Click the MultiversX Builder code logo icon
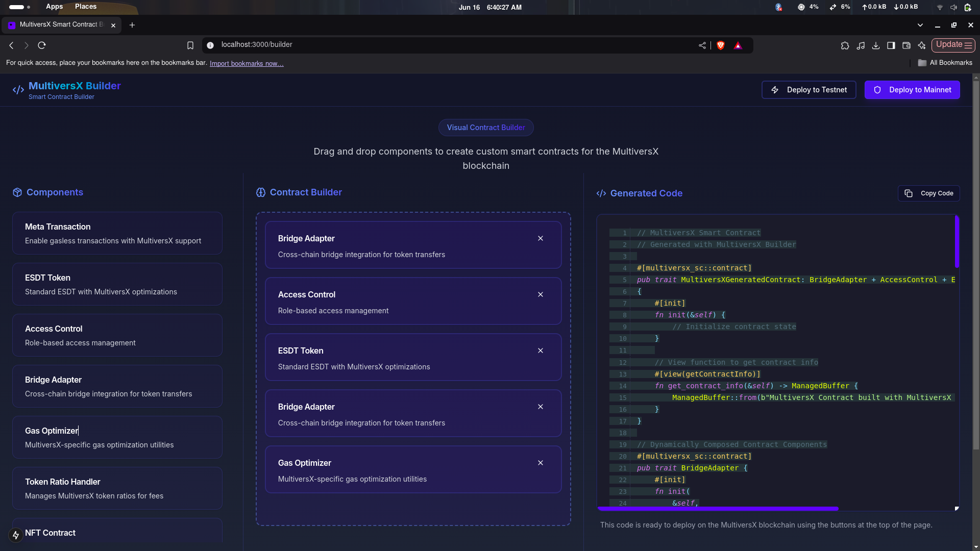Screen dimensions: 980x551 click(18, 90)
